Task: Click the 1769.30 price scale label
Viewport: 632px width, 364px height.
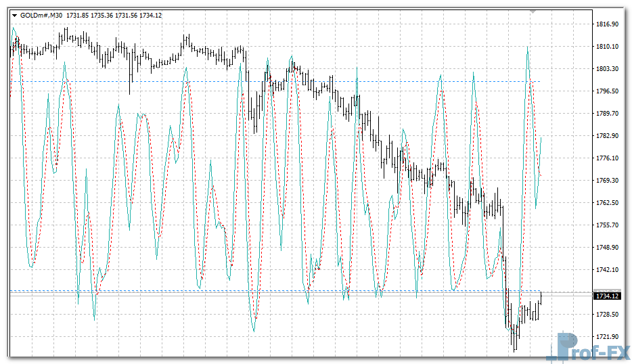Action: [x=607, y=181]
